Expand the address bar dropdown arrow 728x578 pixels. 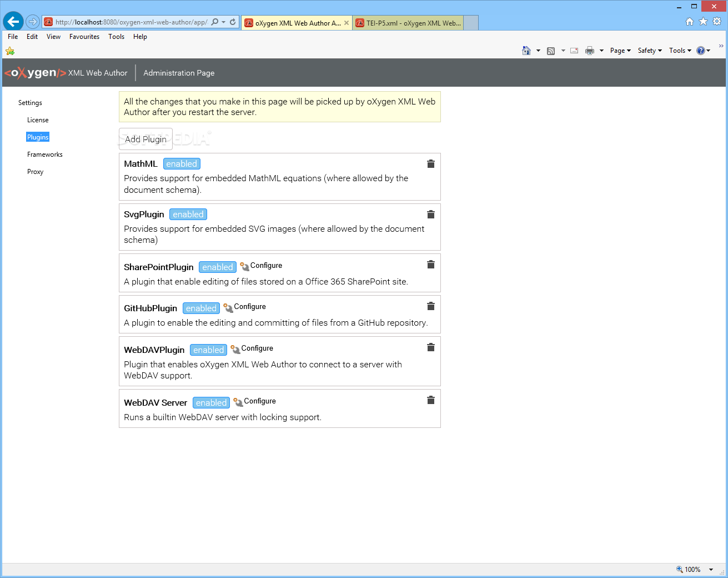(223, 22)
